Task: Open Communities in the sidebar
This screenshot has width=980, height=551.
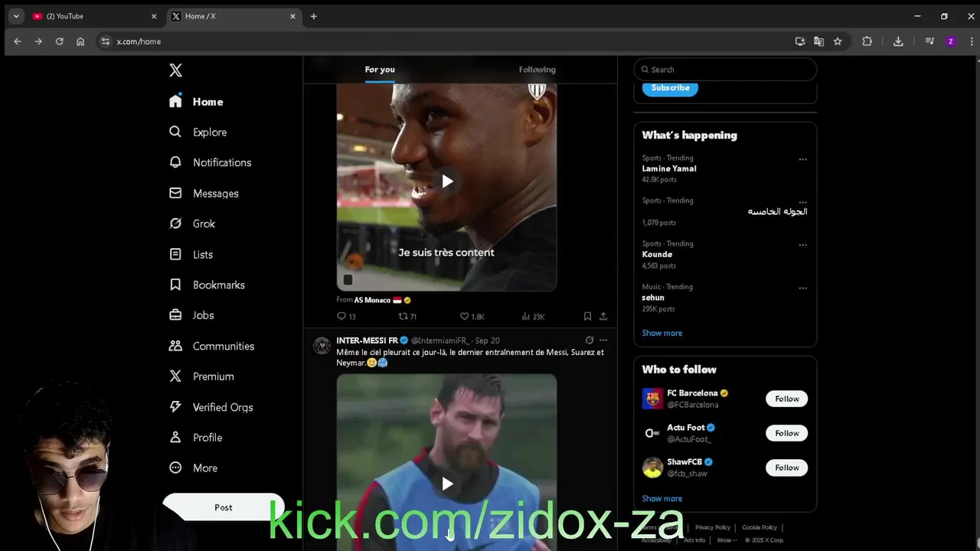Action: (212, 346)
